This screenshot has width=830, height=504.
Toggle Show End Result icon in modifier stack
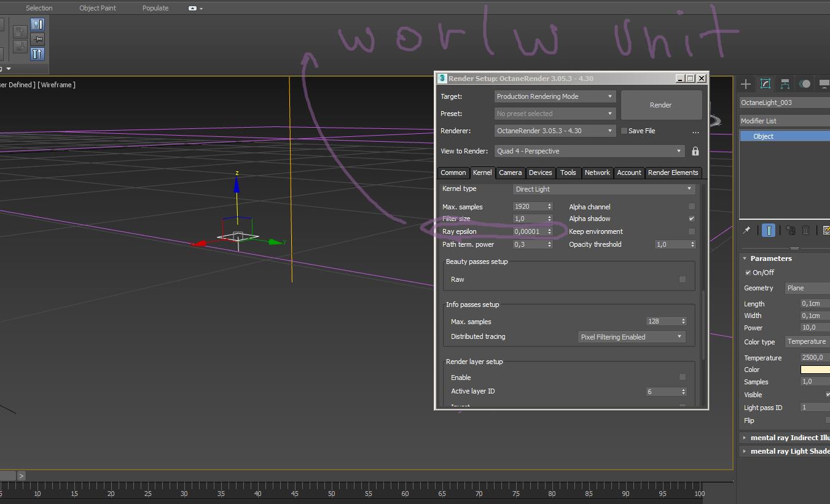[x=768, y=230]
